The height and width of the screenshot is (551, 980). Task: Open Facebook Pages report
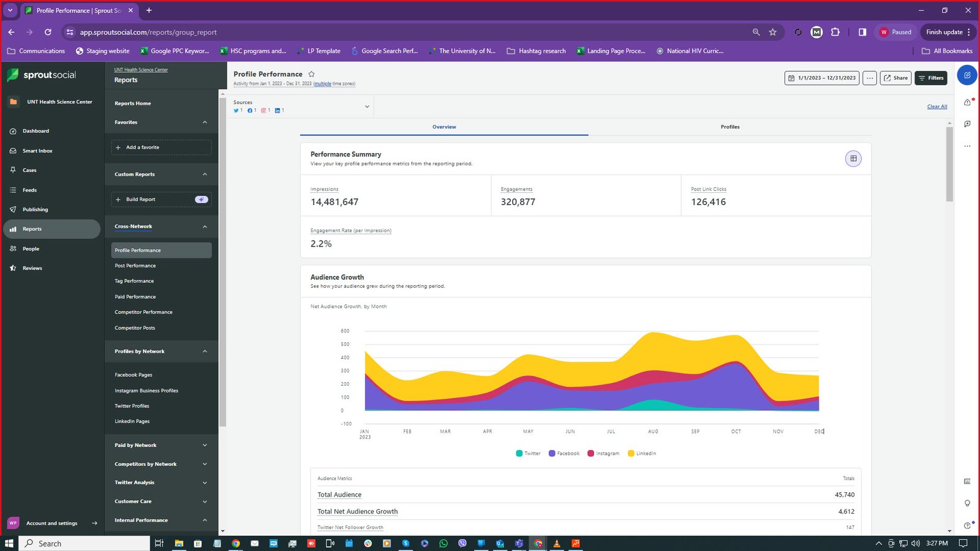[x=134, y=375]
